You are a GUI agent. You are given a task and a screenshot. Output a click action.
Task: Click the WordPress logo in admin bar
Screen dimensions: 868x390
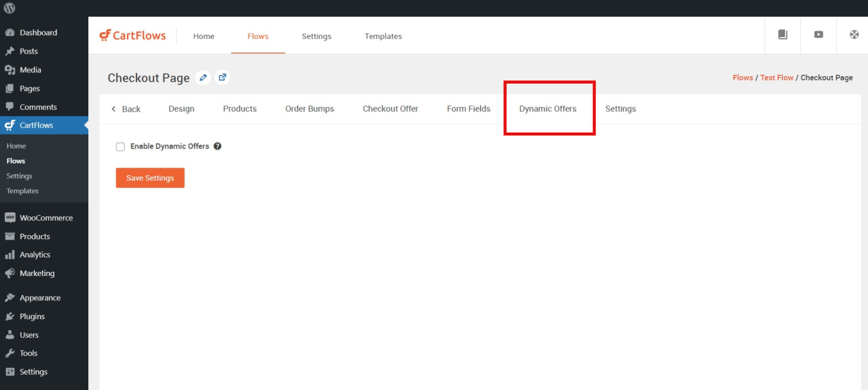coord(9,8)
